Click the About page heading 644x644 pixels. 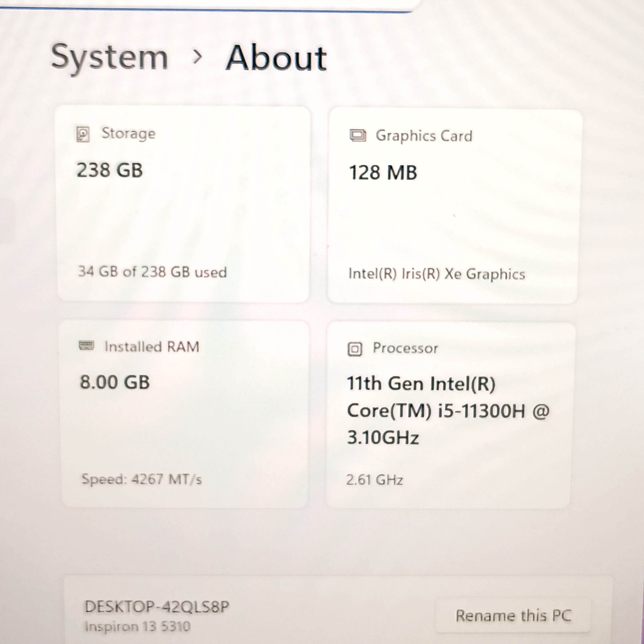[x=276, y=58]
